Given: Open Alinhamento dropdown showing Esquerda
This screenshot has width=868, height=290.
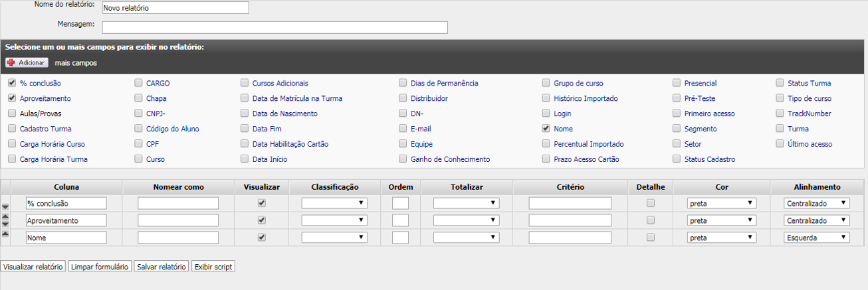Looking at the screenshot, I should pos(817,237).
